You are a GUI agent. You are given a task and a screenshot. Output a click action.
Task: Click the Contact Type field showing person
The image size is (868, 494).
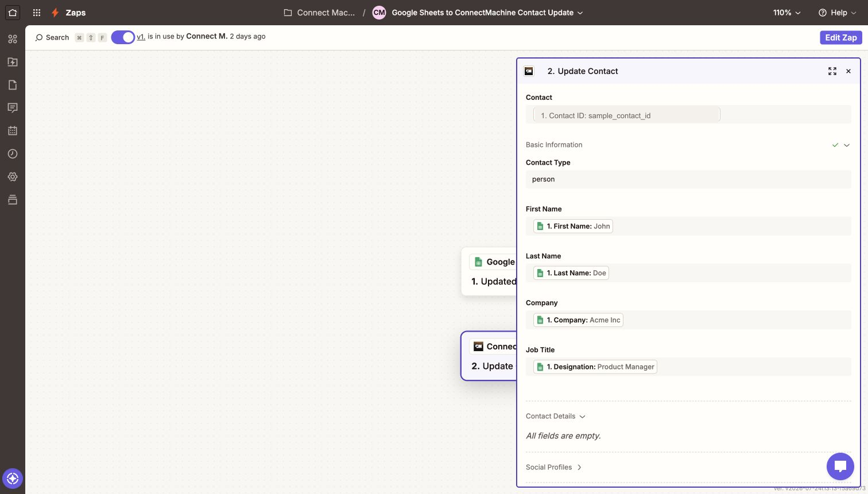tap(688, 179)
